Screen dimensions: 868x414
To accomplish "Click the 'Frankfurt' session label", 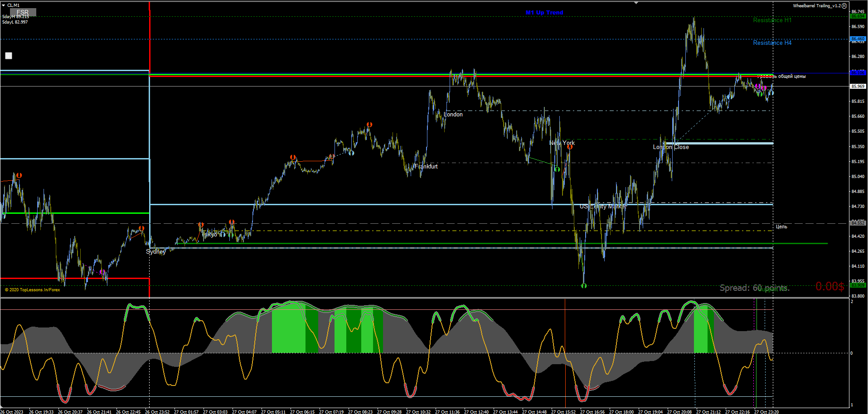I will tap(426, 166).
